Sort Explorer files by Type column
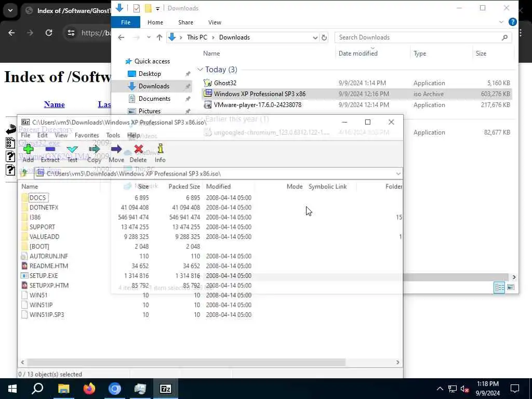The width and height of the screenshot is (532, 399). click(420, 54)
